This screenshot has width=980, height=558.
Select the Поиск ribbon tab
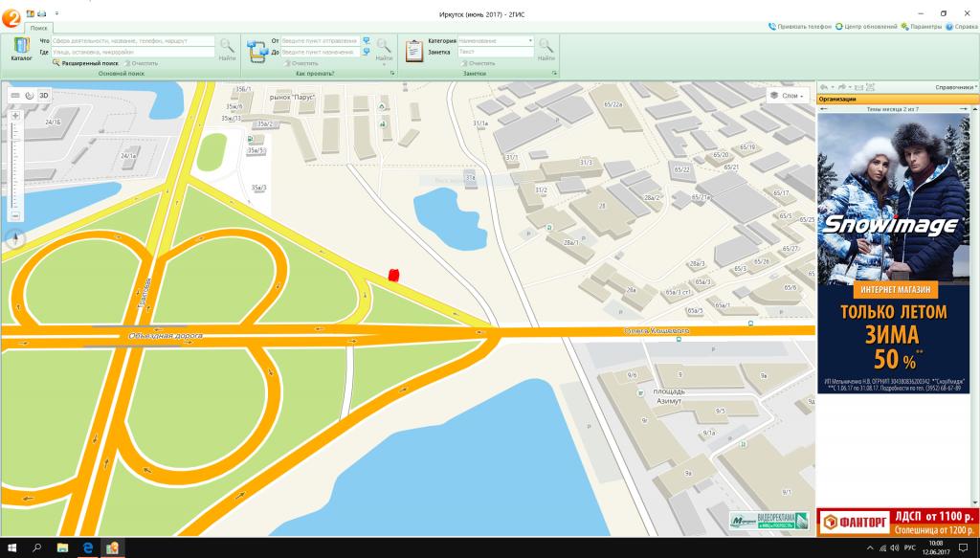click(39, 29)
